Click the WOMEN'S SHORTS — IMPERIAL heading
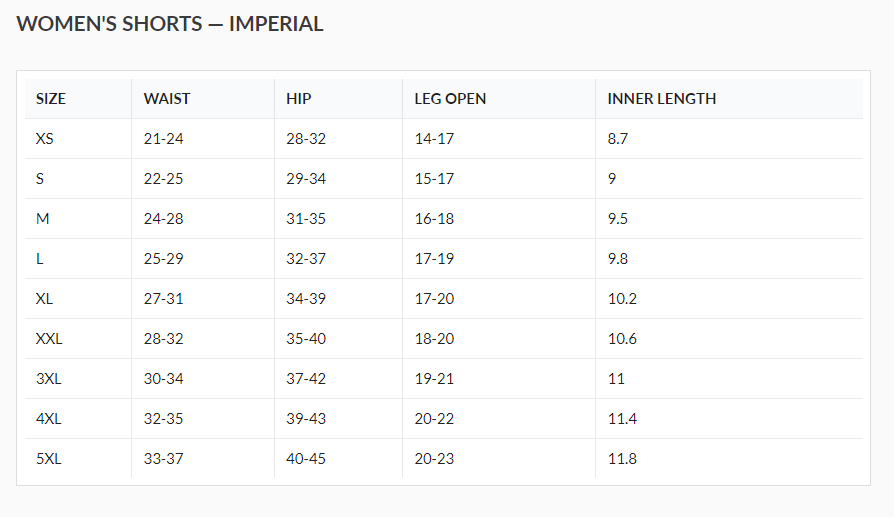Image resolution: width=894 pixels, height=517 pixels. [x=170, y=24]
